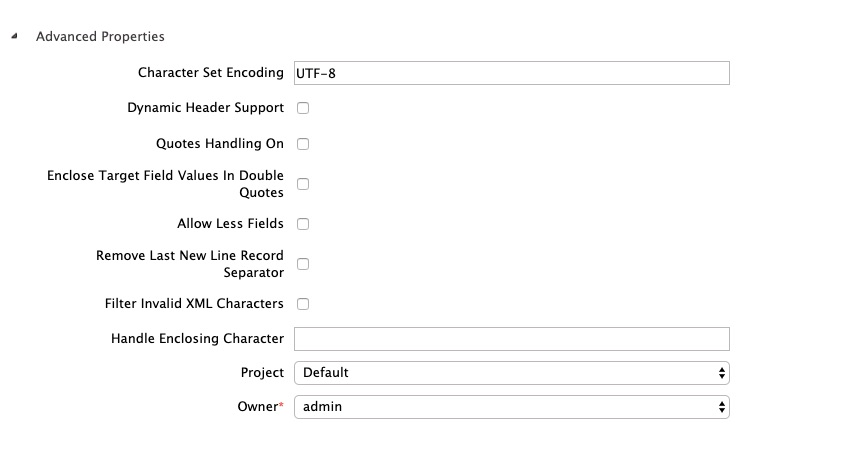Check Enclose Target Field Values In Double Quotes box

(x=303, y=184)
